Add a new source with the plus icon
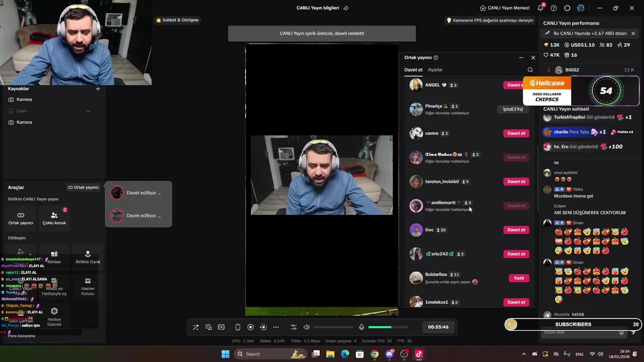The image size is (644, 362). click(98, 89)
